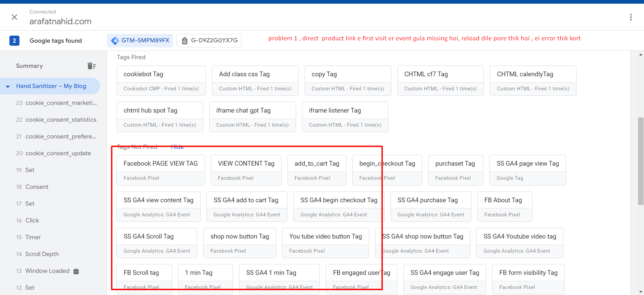Viewport: 644px width, 295px height.
Task: Open the SS GA4 add to cart Tag card
Action: click(247, 207)
